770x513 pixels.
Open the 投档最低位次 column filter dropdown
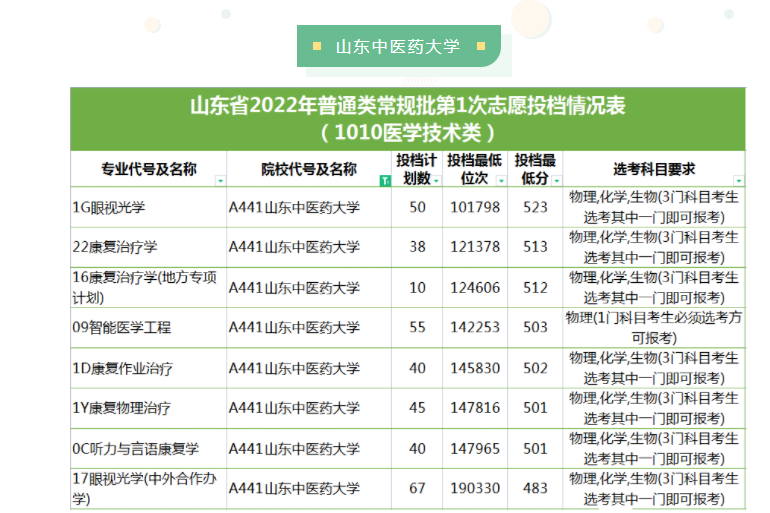coord(501,181)
